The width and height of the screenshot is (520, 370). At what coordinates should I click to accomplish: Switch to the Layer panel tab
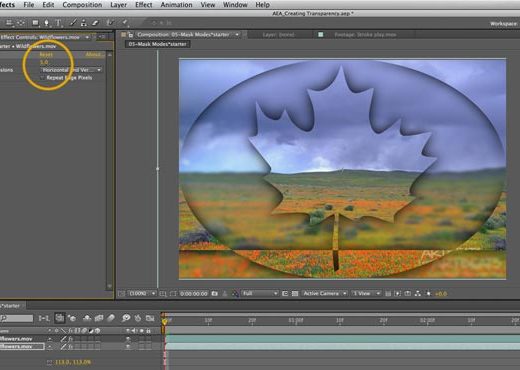pyautogui.click(x=279, y=34)
